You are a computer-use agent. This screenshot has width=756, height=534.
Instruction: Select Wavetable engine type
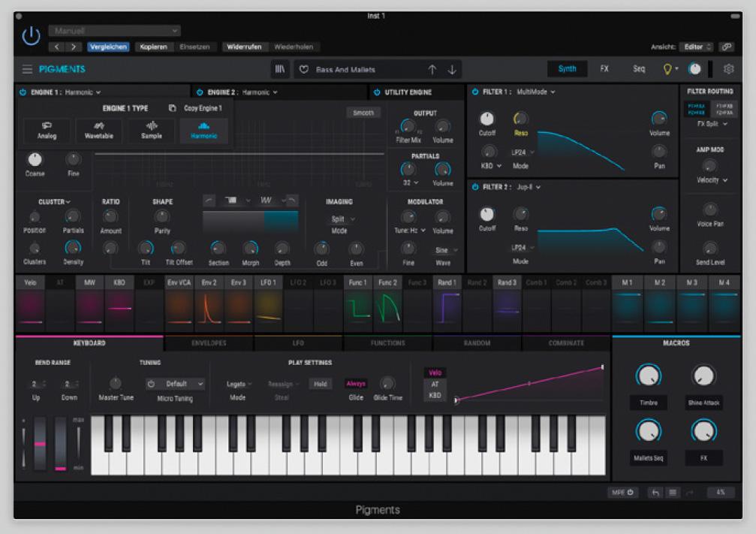(99, 131)
